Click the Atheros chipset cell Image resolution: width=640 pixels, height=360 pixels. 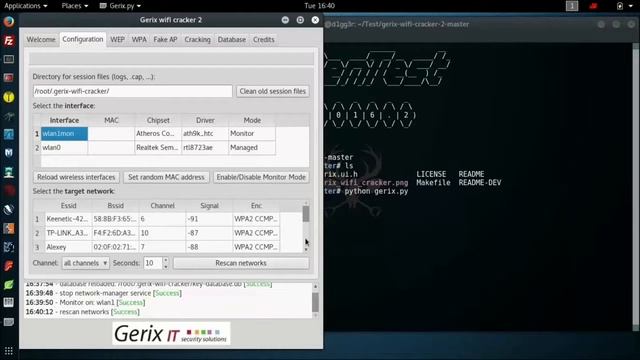(x=158, y=133)
